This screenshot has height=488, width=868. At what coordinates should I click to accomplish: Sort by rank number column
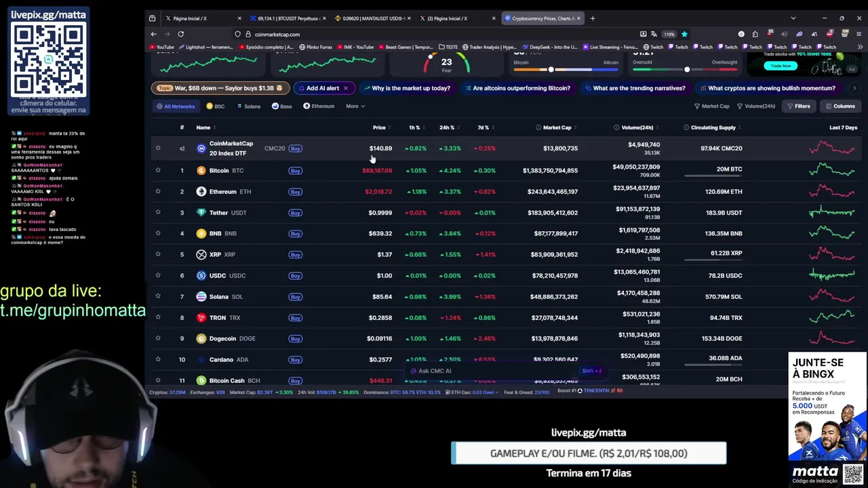(x=182, y=127)
